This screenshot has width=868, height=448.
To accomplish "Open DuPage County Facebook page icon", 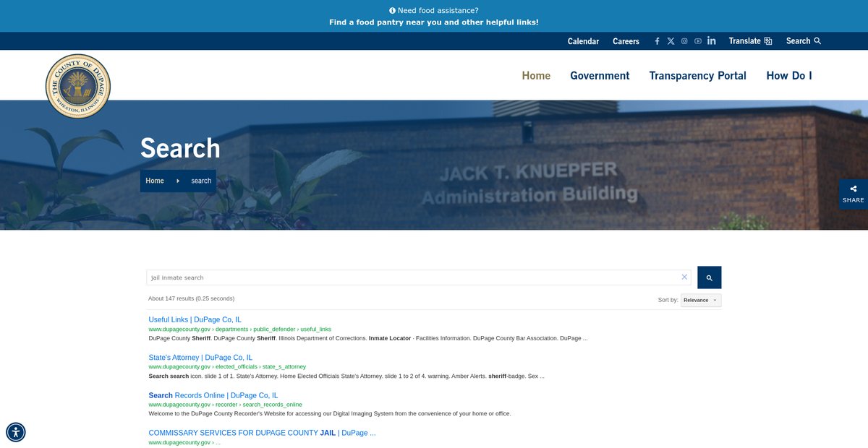I will coord(657,41).
